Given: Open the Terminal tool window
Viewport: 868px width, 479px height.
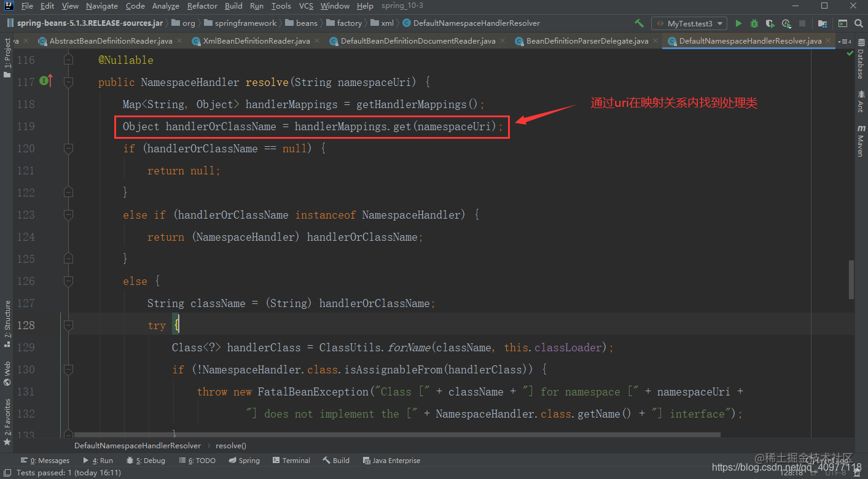Looking at the screenshot, I should click(x=291, y=461).
